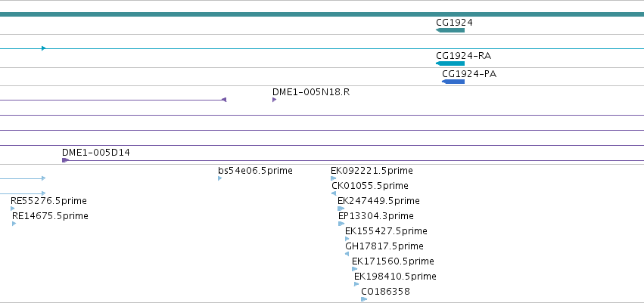
Task: Click the EK198410.5prime text label
Action: tap(395, 277)
